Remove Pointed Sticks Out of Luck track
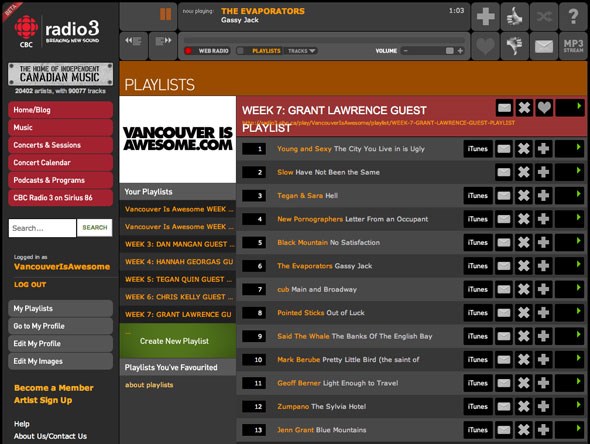 click(x=524, y=313)
